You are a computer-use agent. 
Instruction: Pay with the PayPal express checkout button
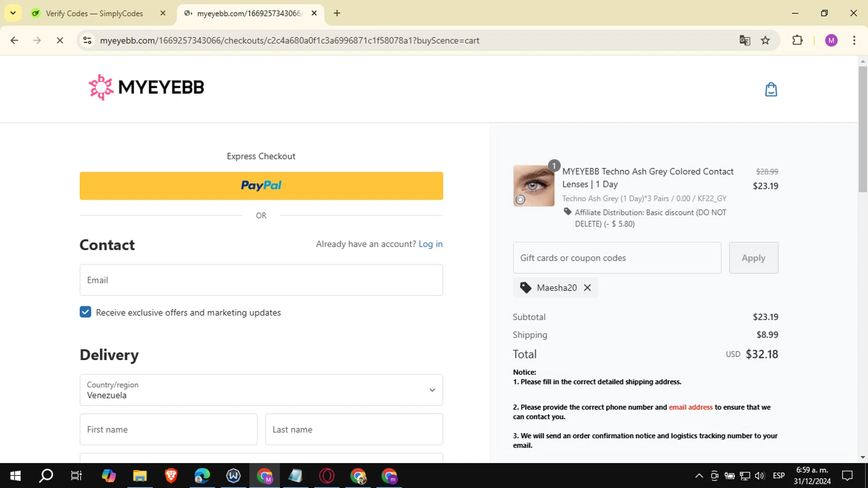(261, 186)
